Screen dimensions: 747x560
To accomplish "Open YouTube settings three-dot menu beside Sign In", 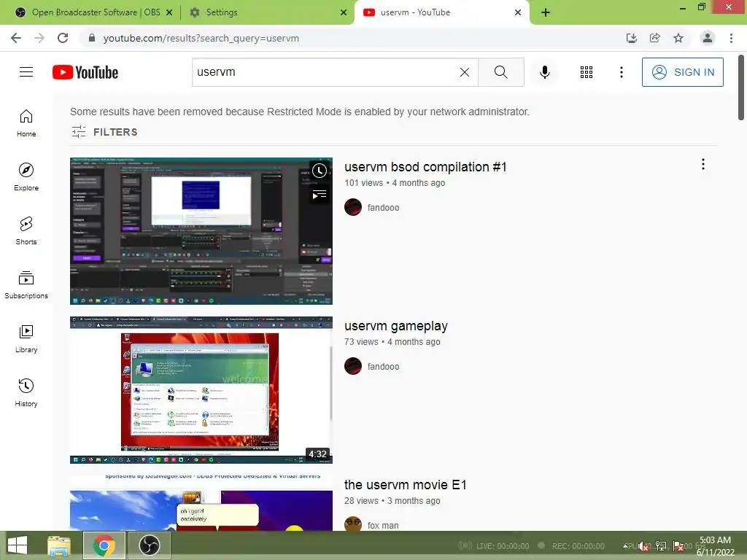I will [622, 72].
